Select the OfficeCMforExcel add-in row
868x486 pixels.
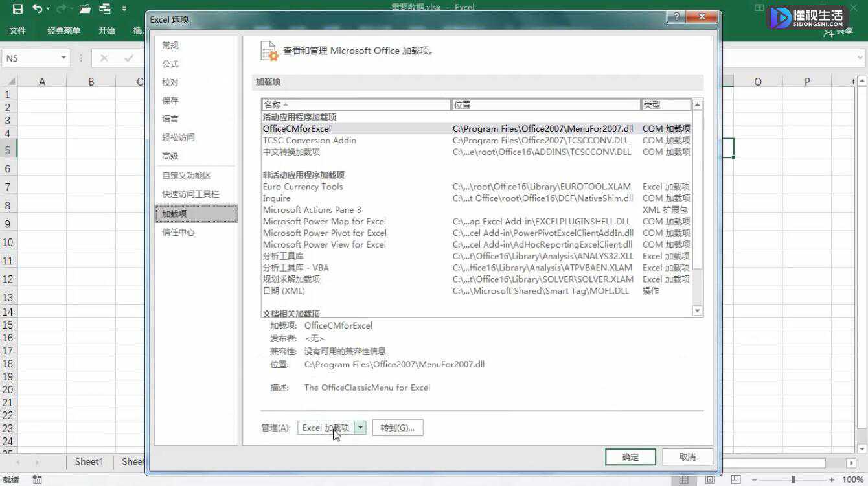tap(476, 129)
